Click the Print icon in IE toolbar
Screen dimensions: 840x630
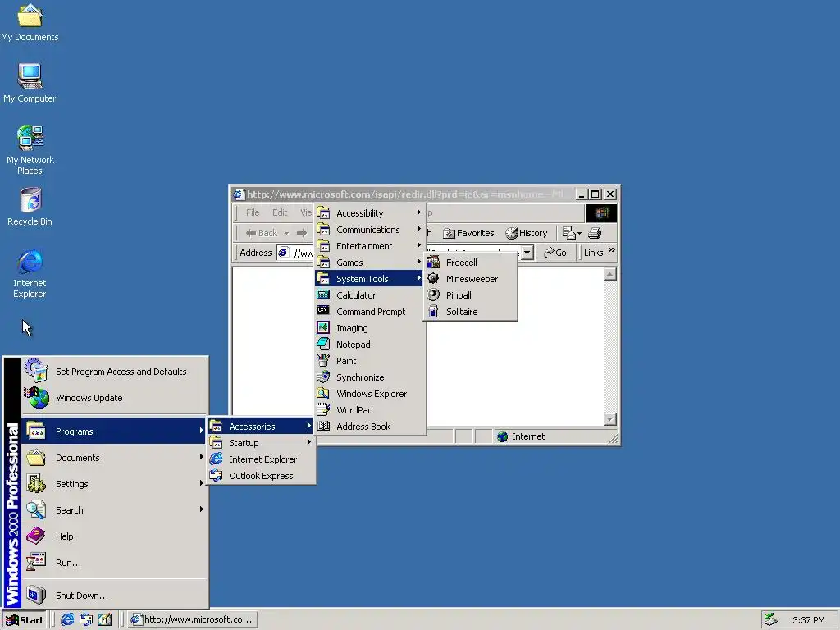pyautogui.click(x=595, y=233)
